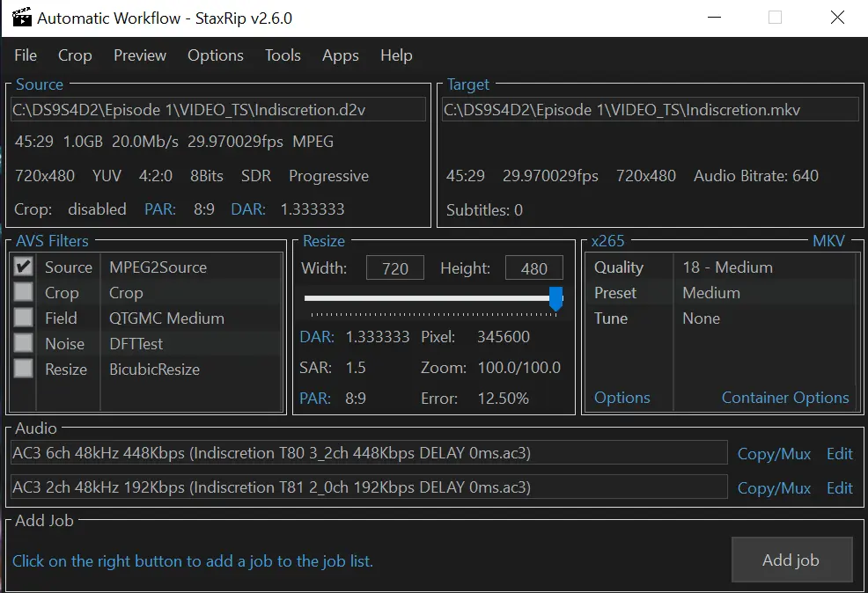The height and width of the screenshot is (593, 868).
Task: Open the Options menu
Action: (x=216, y=55)
